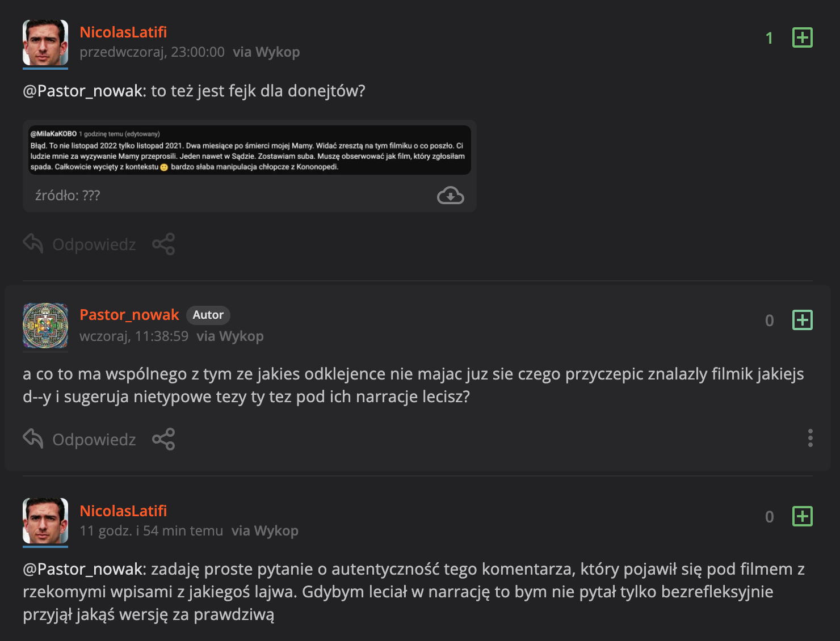840x641 pixels.
Task: Upvote NicolasLatifi's latest reply with plus
Action: (x=802, y=516)
